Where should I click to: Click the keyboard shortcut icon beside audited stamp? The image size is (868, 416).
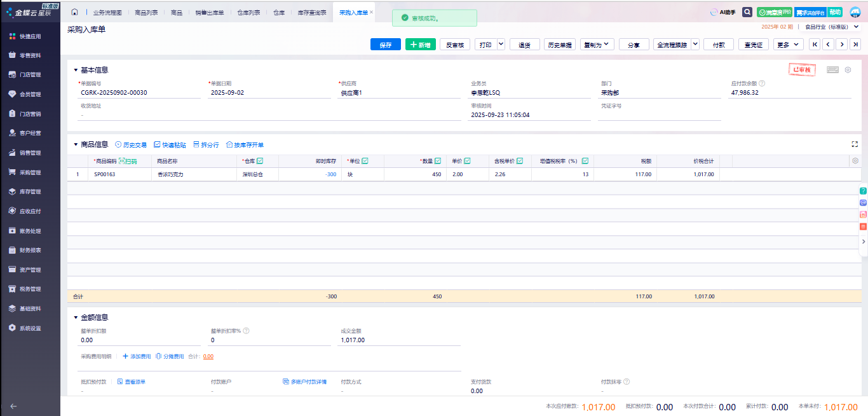click(832, 70)
